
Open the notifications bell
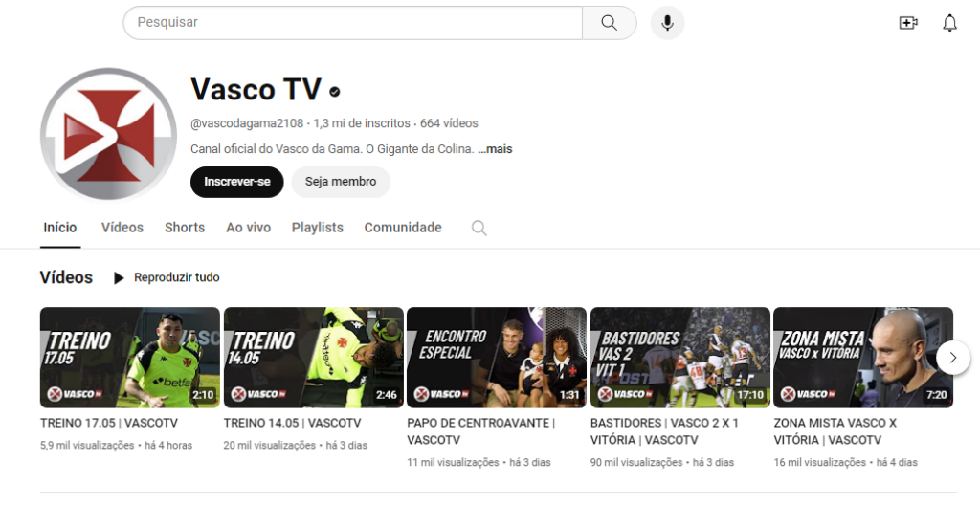coord(949,23)
